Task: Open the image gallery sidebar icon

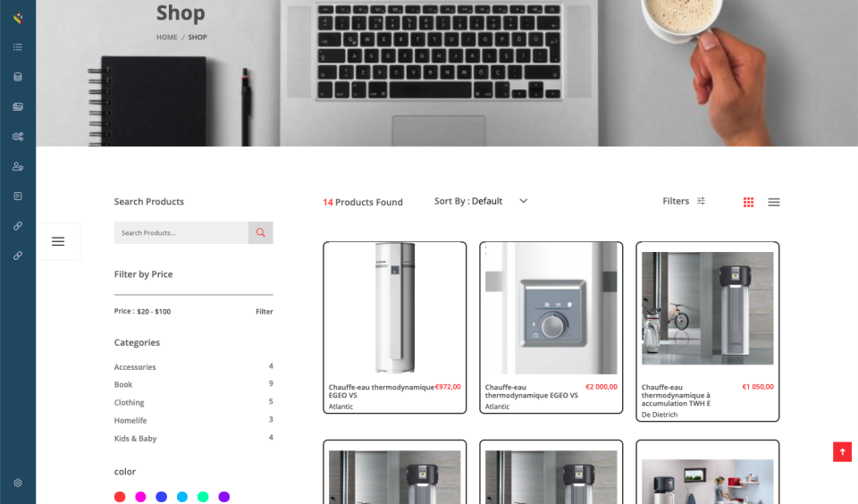Action: pyautogui.click(x=18, y=106)
